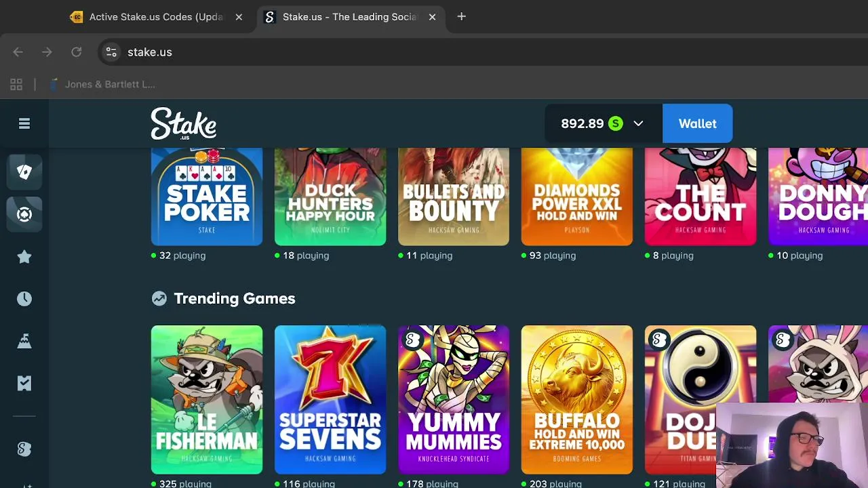Open the hamburger sidebar menu

[24, 123]
